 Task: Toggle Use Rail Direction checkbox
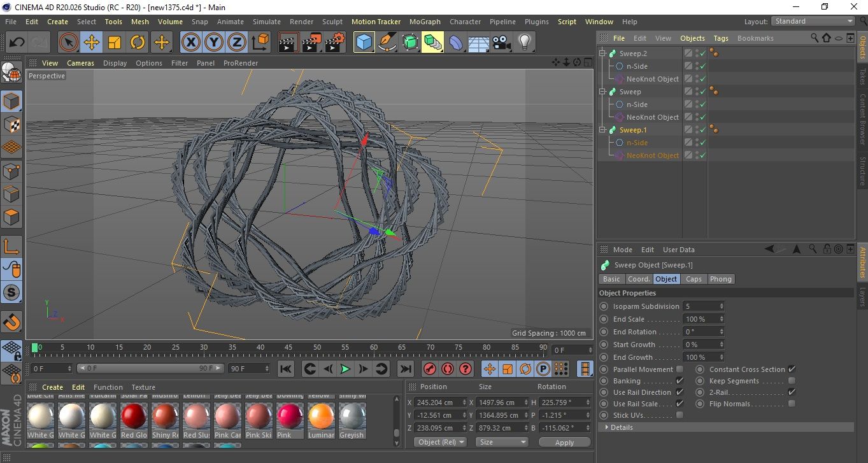coord(679,392)
